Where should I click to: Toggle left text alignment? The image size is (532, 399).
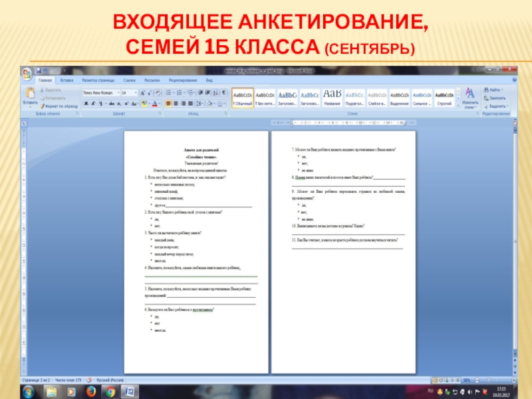pos(169,104)
